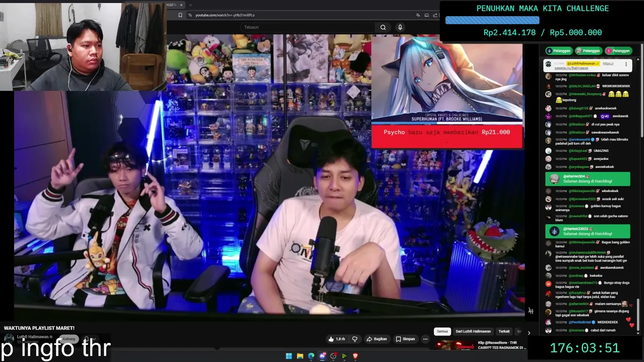Dislike the video with thumbs-down
Screen dimensions: 644x362
[x=355, y=339]
